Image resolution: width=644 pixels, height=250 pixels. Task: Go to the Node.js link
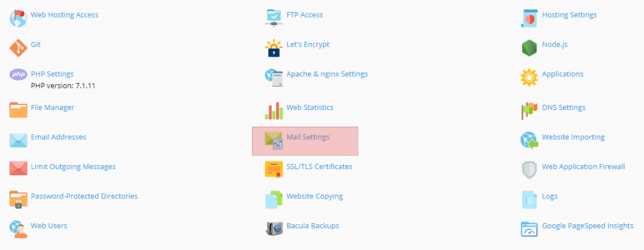coord(555,45)
